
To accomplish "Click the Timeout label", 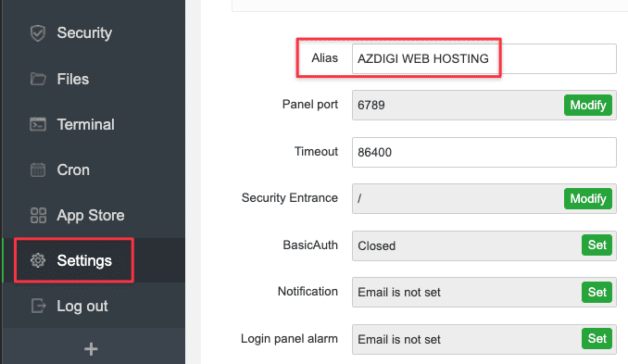I will 316,151.
